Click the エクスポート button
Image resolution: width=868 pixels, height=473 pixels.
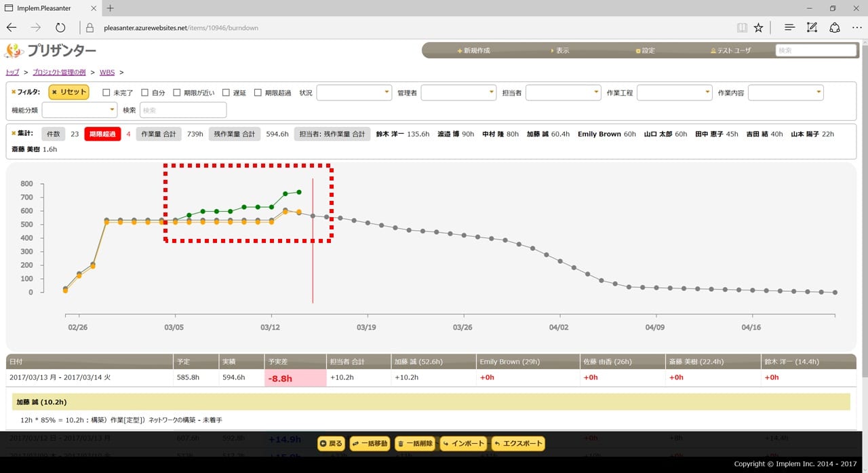click(x=518, y=444)
